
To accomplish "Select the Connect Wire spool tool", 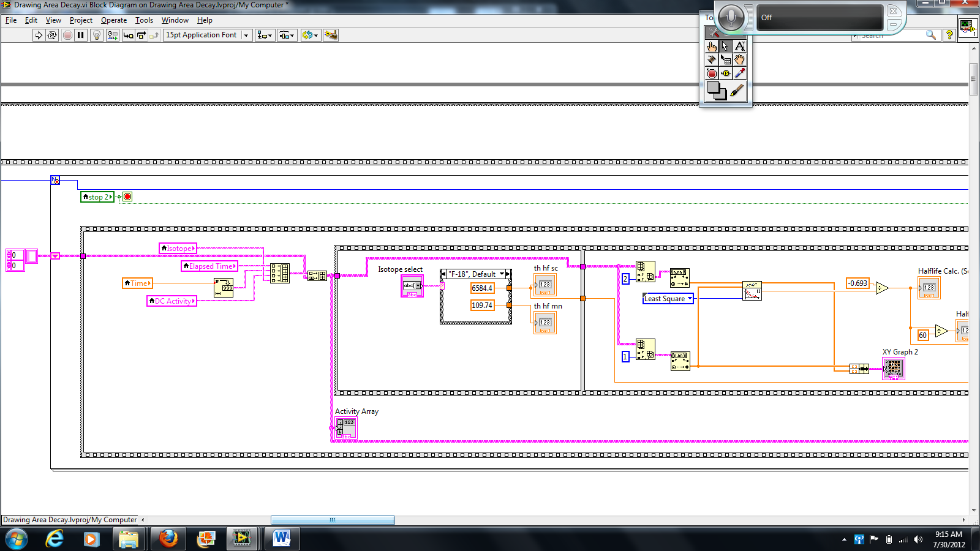I will (711, 60).
